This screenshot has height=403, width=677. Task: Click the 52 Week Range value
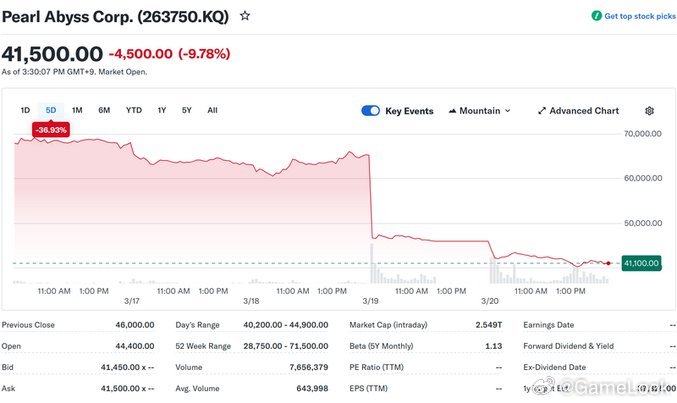point(285,346)
